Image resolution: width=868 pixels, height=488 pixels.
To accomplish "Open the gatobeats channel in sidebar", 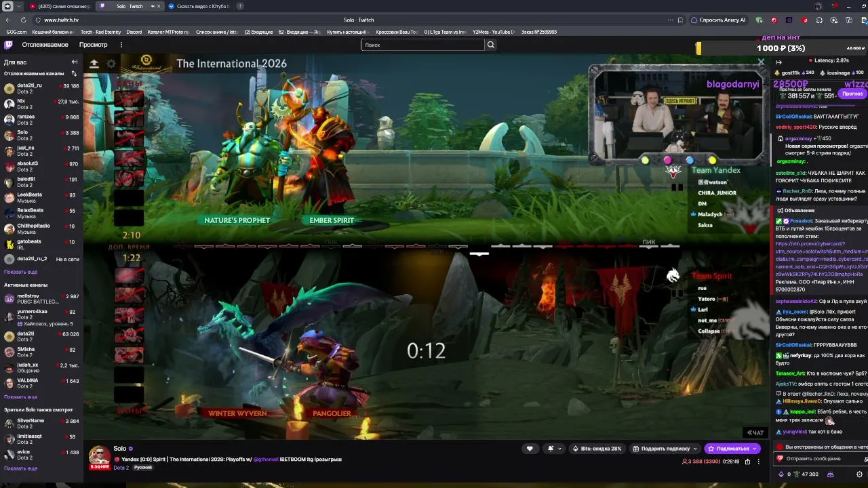I will click(41, 244).
